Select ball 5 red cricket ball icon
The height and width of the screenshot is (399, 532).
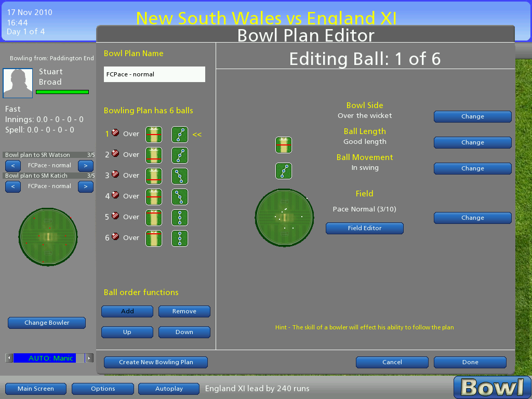click(x=115, y=216)
